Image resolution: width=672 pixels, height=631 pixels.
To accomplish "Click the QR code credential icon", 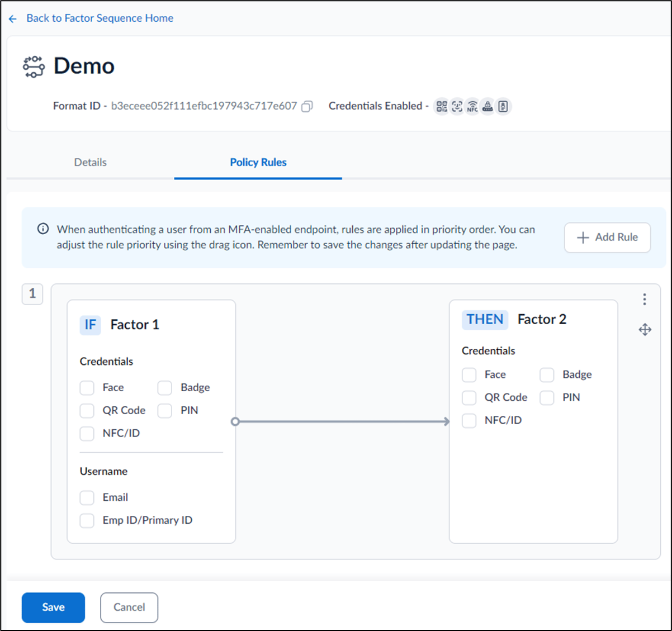I will click(x=442, y=106).
